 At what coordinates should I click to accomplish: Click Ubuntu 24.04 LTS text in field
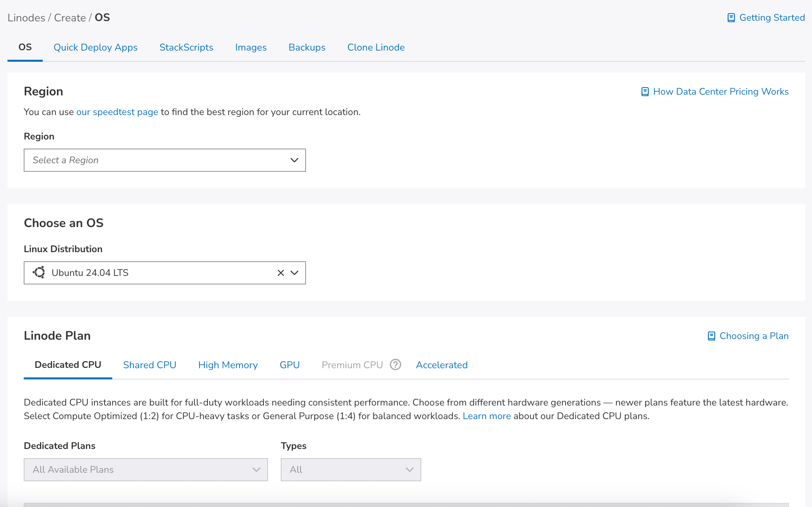coord(90,273)
